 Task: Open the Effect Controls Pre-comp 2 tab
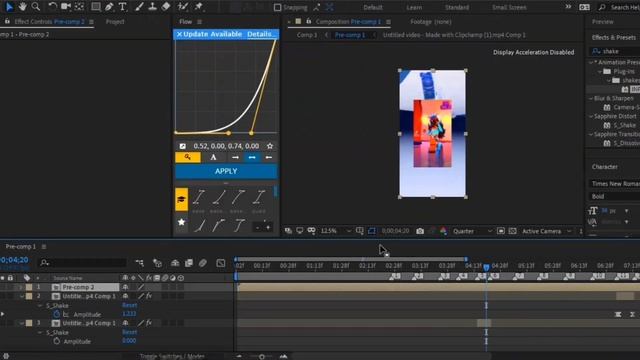49,22
